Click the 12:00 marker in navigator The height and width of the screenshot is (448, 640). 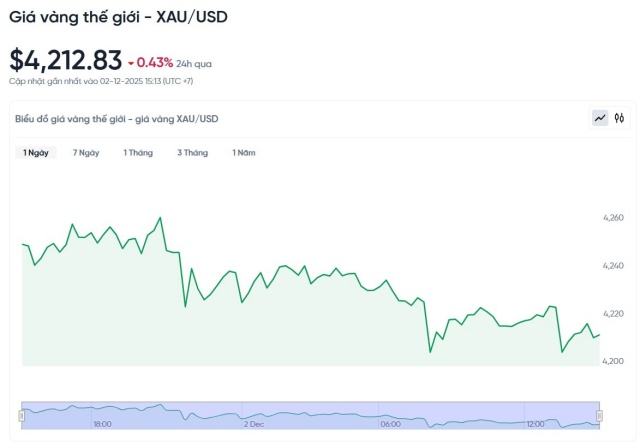[x=535, y=424]
